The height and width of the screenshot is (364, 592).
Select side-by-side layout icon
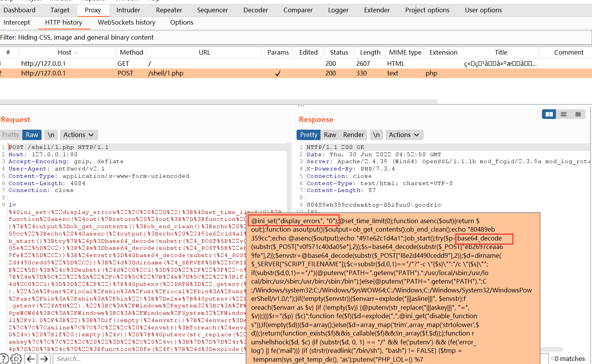[x=549, y=114]
